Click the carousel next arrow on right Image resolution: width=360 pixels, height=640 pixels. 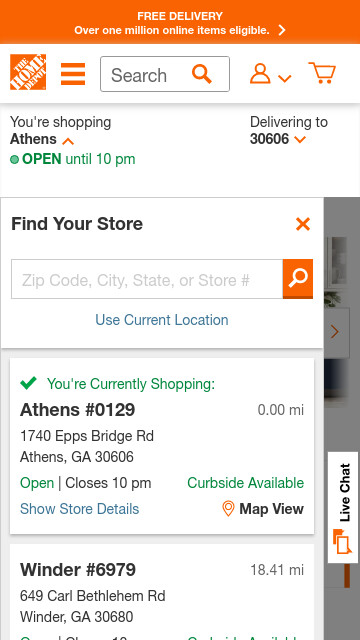point(336,332)
